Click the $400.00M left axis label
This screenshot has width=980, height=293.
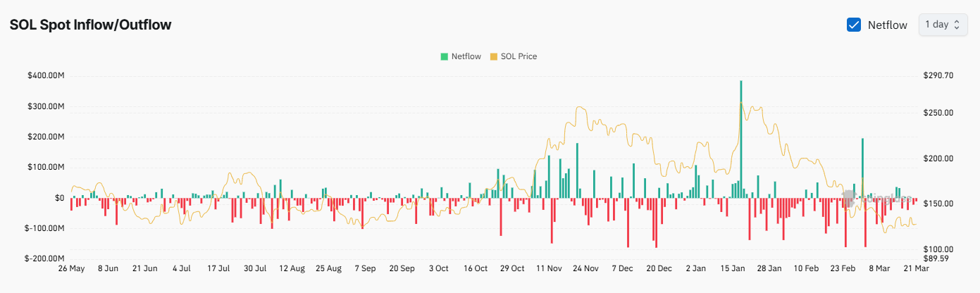pos(46,75)
